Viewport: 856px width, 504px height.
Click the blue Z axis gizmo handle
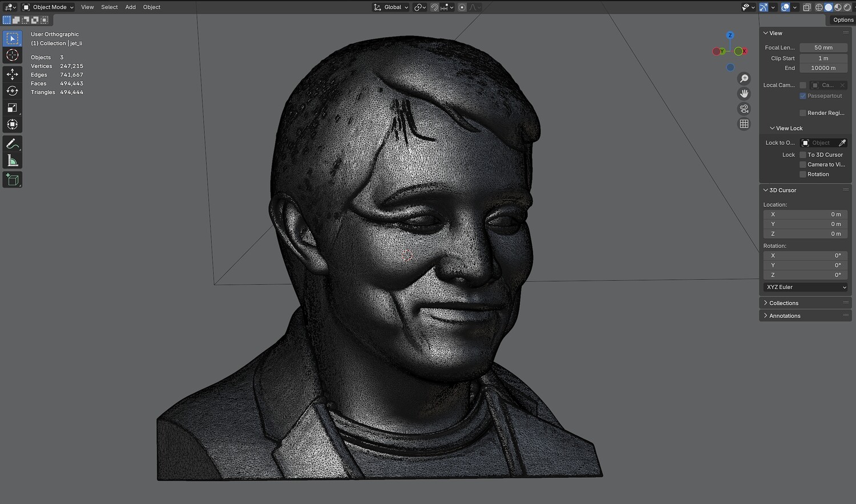(x=730, y=35)
